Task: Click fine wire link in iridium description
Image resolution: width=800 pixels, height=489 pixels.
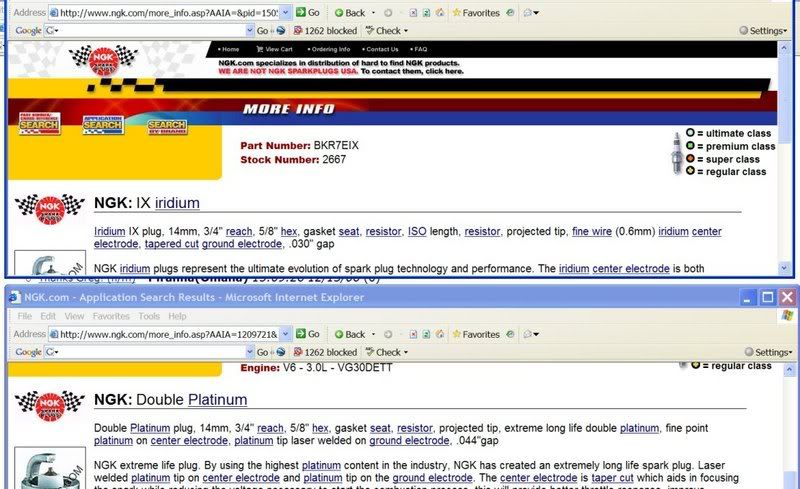Action: click(592, 231)
